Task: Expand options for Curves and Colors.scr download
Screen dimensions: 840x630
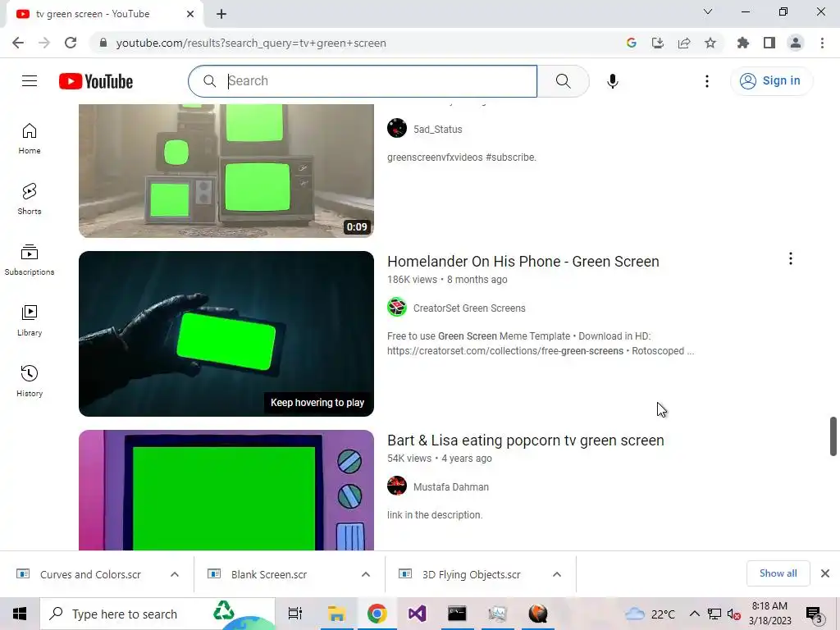Action: 175,574
